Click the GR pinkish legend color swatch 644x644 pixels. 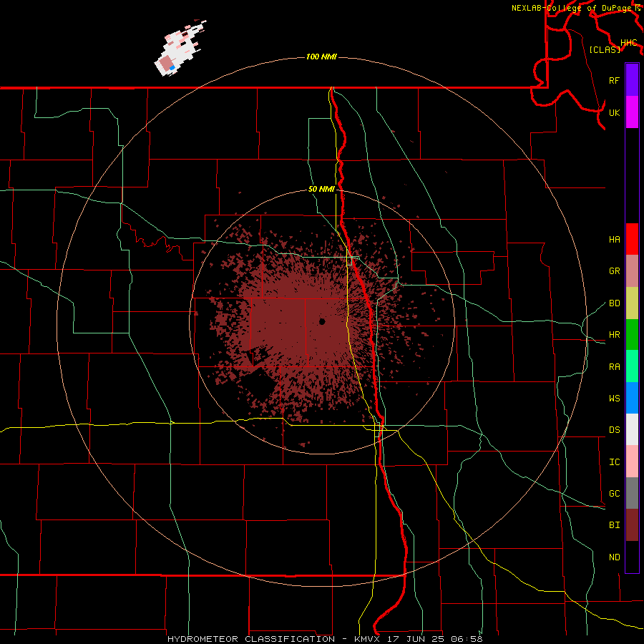pos(632,270)
